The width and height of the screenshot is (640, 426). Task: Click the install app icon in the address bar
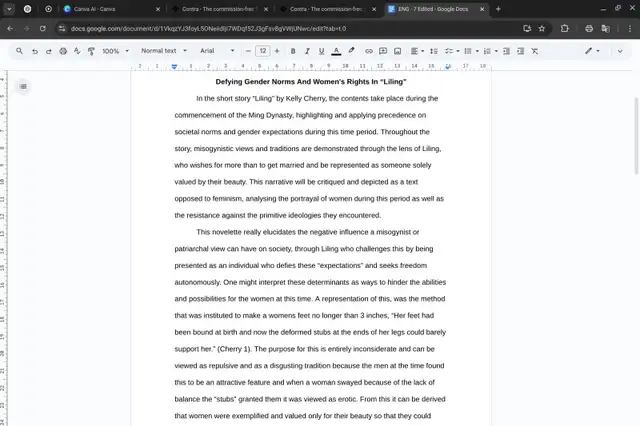click(x=527, y=29)
